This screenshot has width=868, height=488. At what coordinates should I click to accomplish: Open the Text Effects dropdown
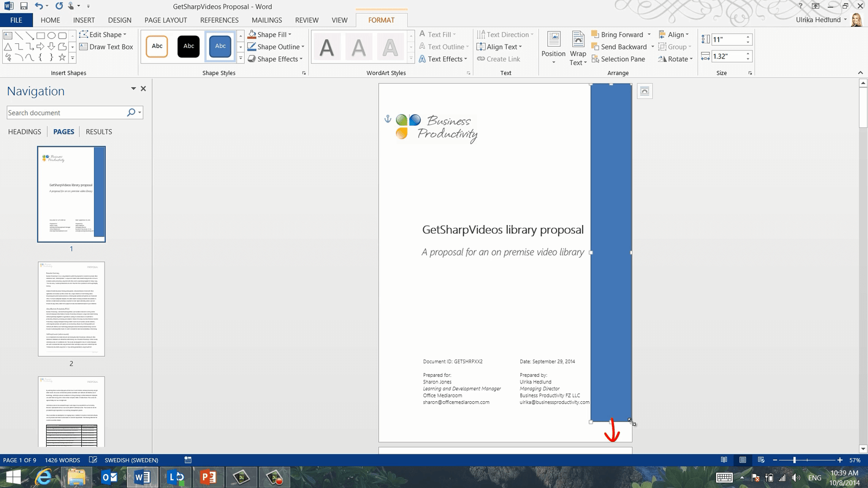tap(443, 59)
